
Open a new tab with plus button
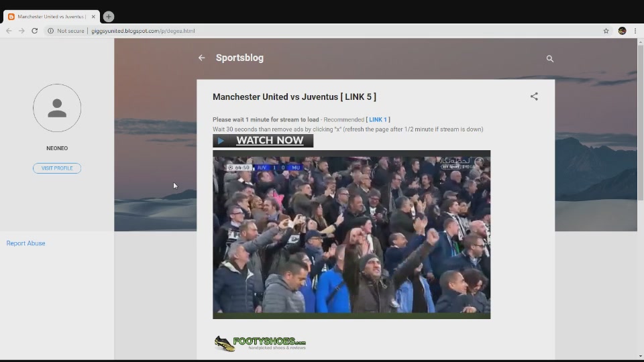coord(109,16)
